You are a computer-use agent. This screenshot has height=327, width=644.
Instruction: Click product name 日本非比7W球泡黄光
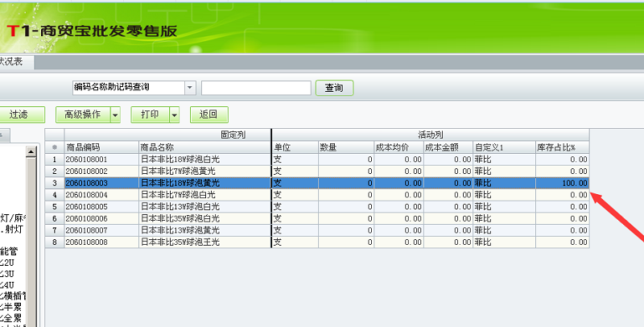[178, 172]
